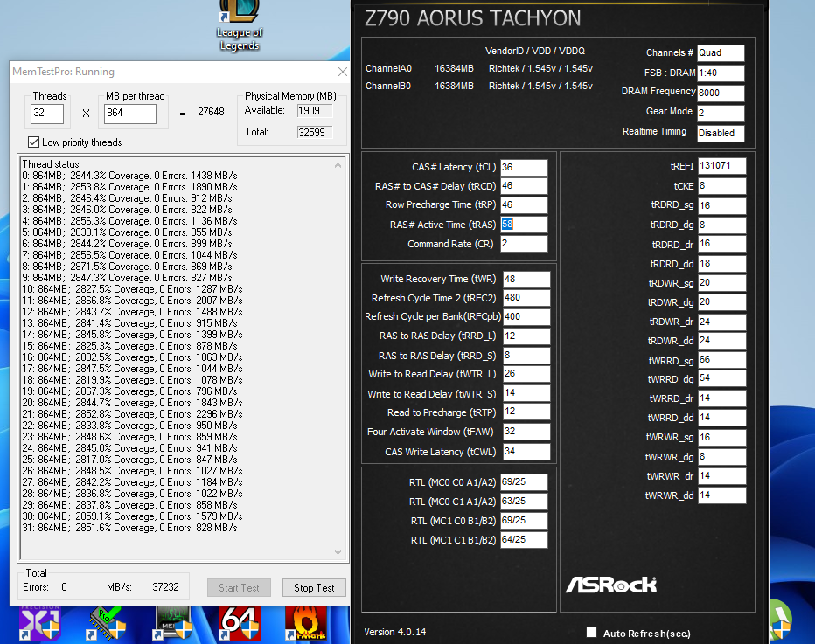The image size is (815, 644).
Task: Select thread 0 status row
Action: 129,176
